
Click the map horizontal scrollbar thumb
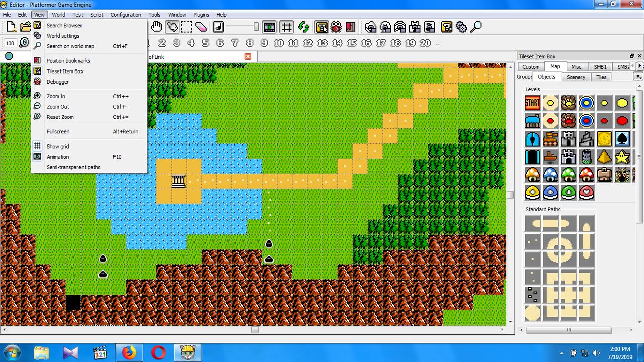pyautogui.click(x=255, y=330)
